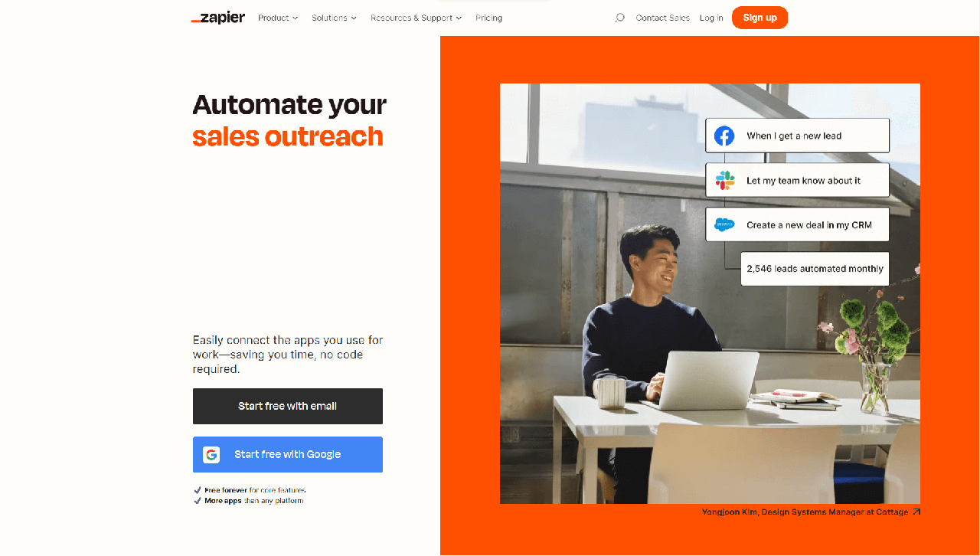Go to Contact Sales
This screenshot has height=556, width=980.
click(662, 18)
